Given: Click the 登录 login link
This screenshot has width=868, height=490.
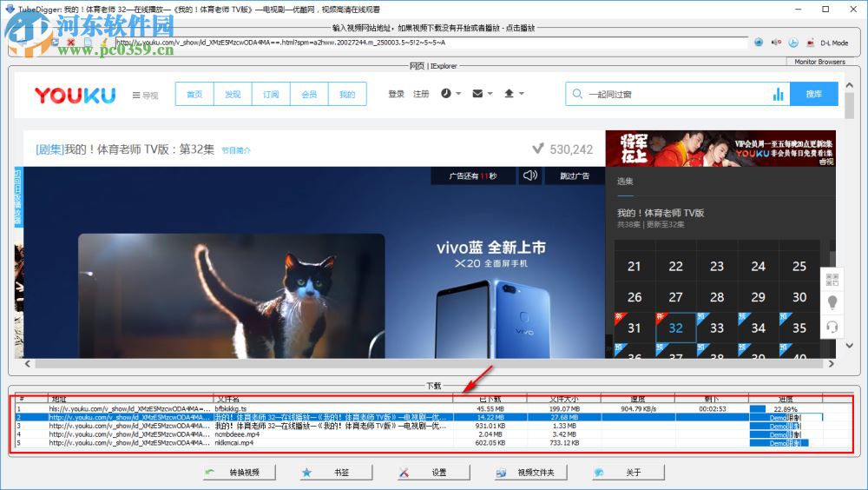Looking at the screenshot, I should point(396,94).
